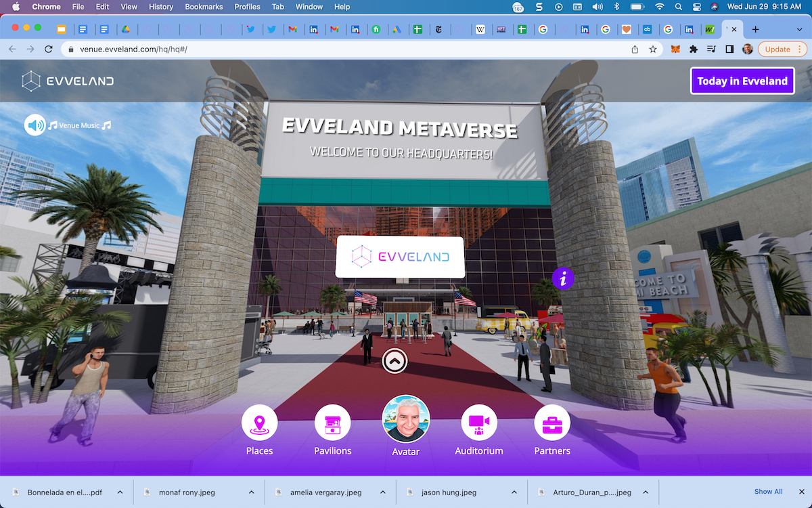Open macOS Control Center
Image resolution: width=812 pixels, height=508 pixels.
(698, 7)
